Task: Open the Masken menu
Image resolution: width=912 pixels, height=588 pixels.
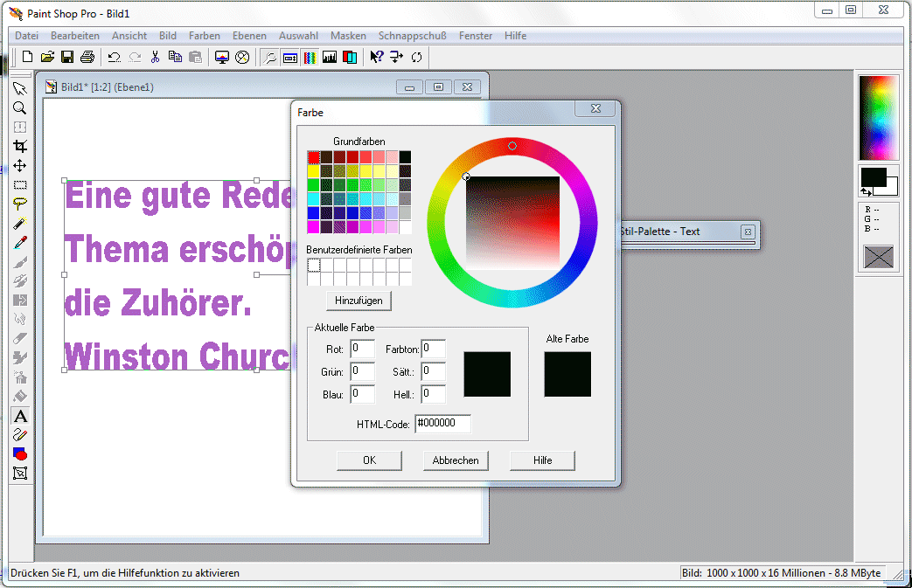Action: pos(348,36)
